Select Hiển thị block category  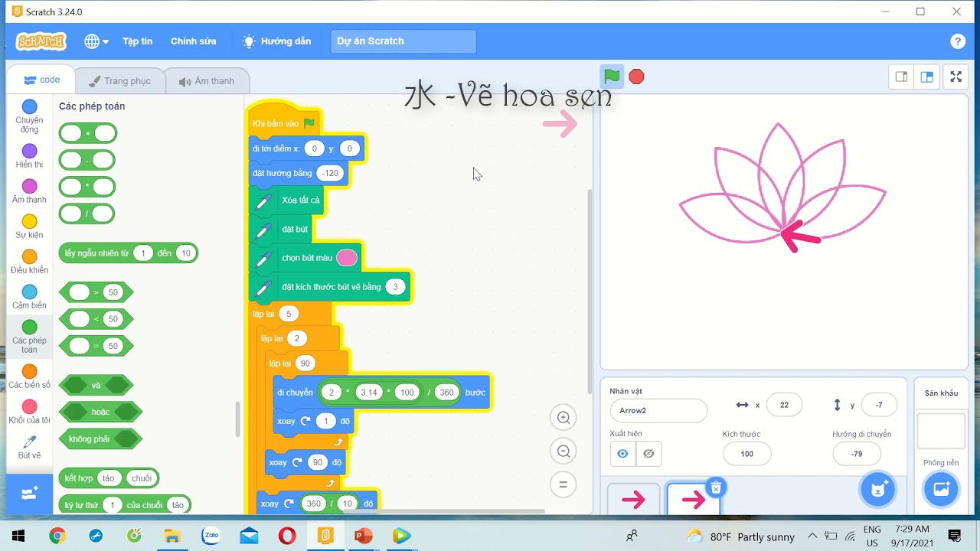pos(29,156)
